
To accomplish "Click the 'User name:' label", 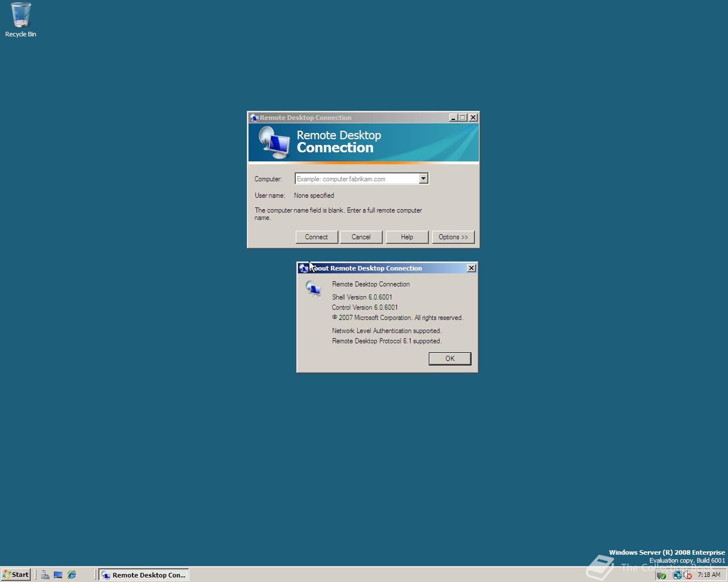I will (x=270, y=196).
